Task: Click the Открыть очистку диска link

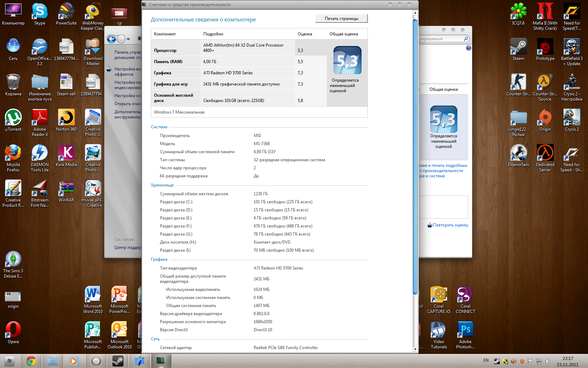Action: click(x=127, y=104)
